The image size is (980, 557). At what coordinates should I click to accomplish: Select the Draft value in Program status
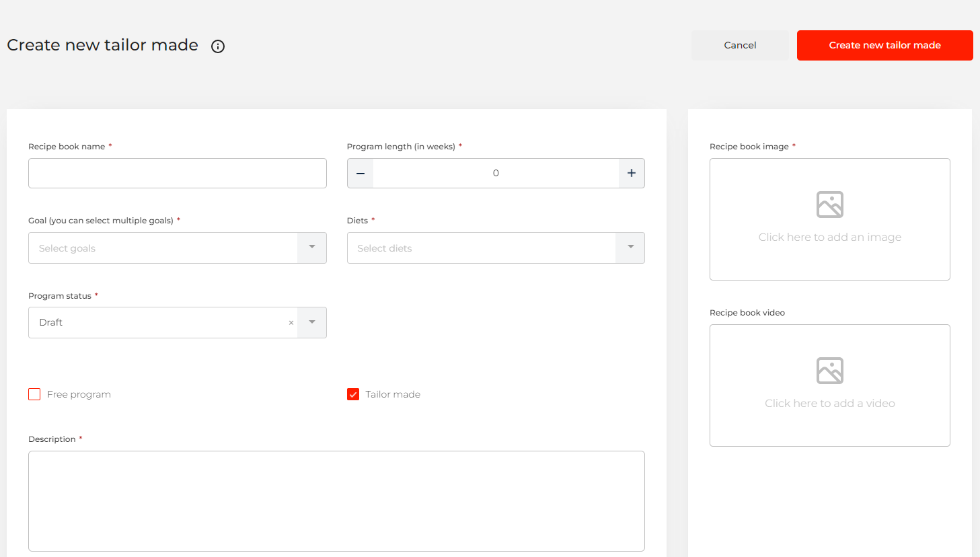tap(135, 322)
